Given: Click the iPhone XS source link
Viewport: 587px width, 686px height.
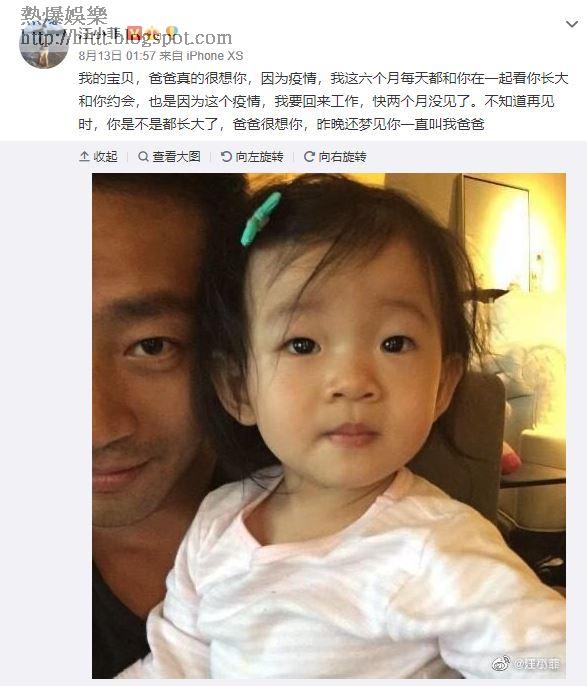Looking at the screenshot, I should (215, 56).
